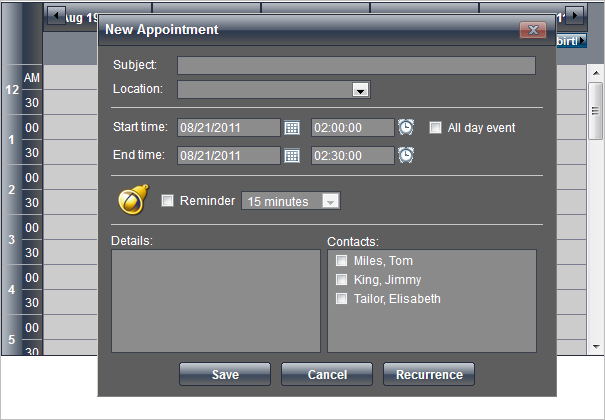Image resolution: width=605 pixels, height=420 pixels.
Task: Close the New Appointment dialog
Action: tap(533, 30)
